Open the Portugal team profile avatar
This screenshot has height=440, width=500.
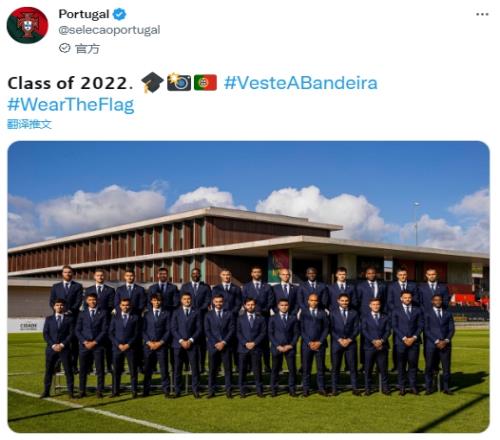tap(27, 25)
